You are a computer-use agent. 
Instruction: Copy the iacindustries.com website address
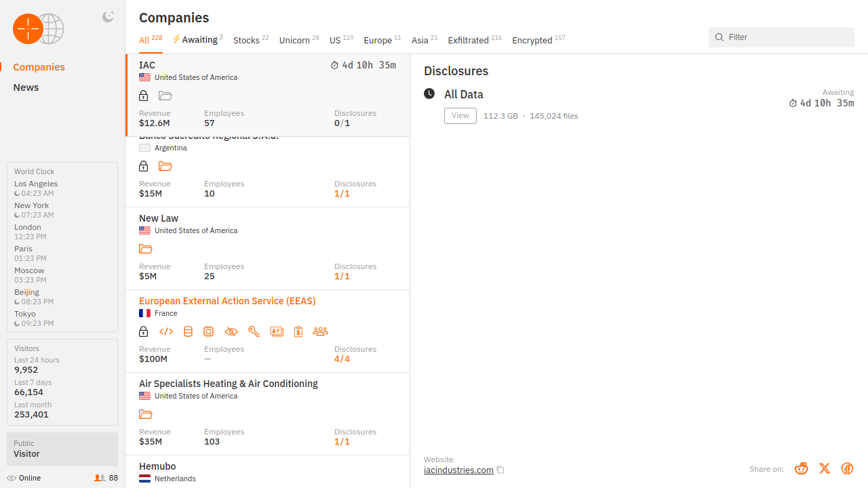coord(500,470)
